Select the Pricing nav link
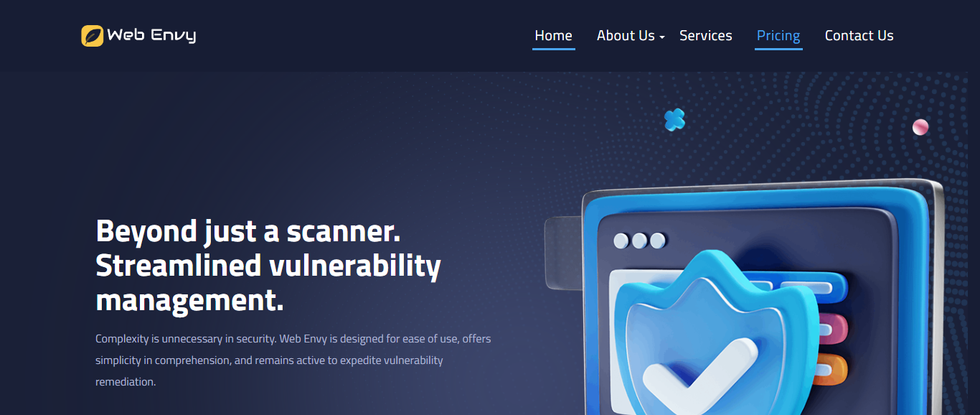Image resolution: width=980 pixels, height=415 pixels. 778,36
